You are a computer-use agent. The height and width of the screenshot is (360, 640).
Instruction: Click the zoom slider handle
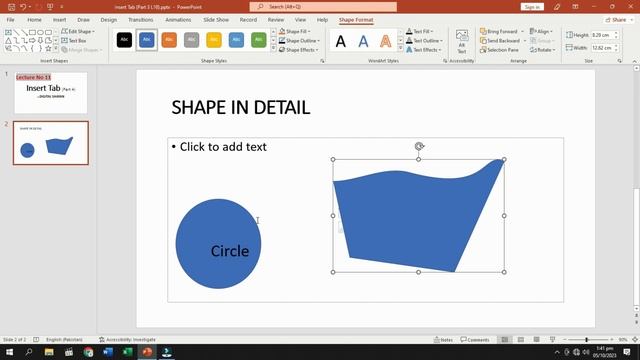587,340
